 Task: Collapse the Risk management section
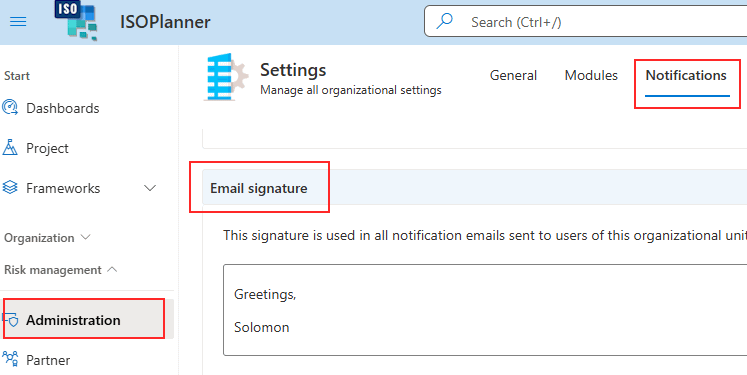tap(61, 270)
